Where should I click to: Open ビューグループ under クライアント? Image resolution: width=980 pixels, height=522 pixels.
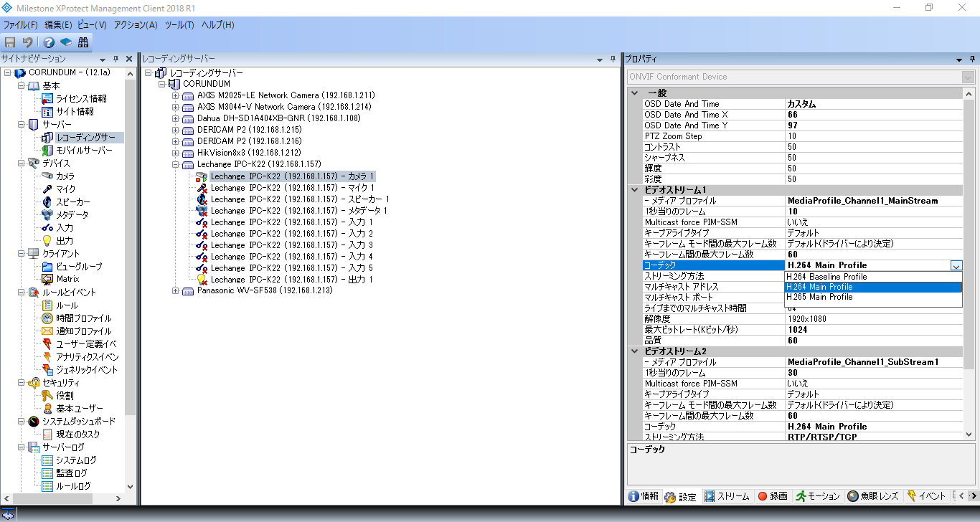79,267
